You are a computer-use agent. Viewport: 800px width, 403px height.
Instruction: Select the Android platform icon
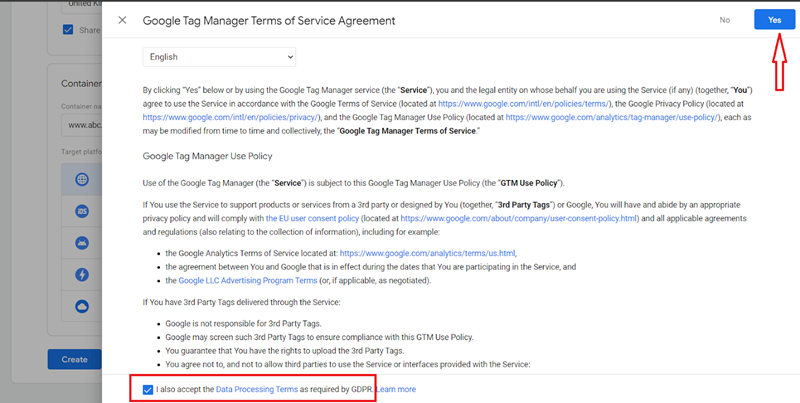pyautogui.click(x=82, y=243)
